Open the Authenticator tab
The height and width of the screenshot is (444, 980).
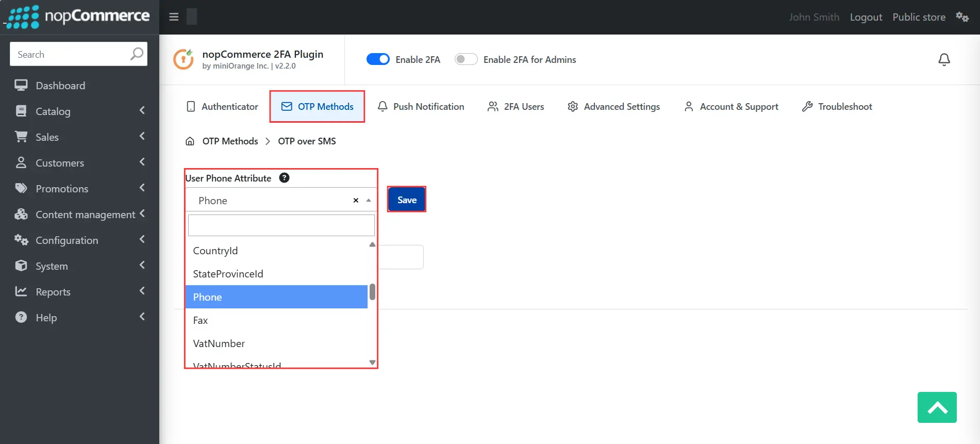coord(222,107)
